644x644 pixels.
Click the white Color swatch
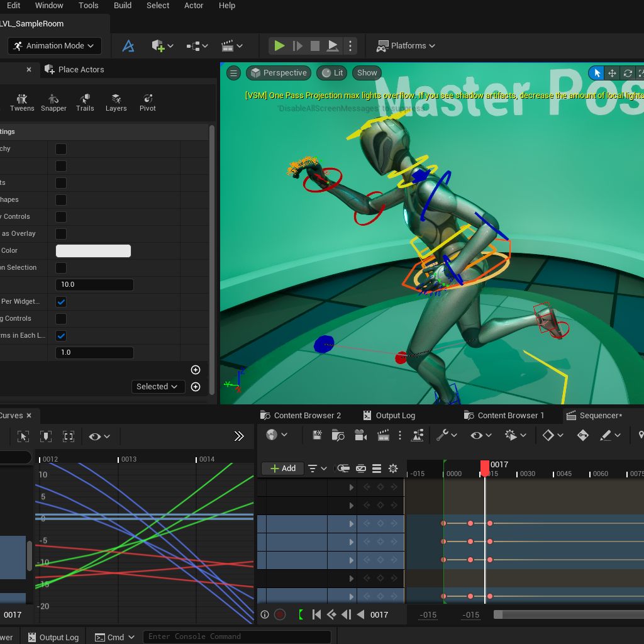pyautogui.click(x=93, y=251)
